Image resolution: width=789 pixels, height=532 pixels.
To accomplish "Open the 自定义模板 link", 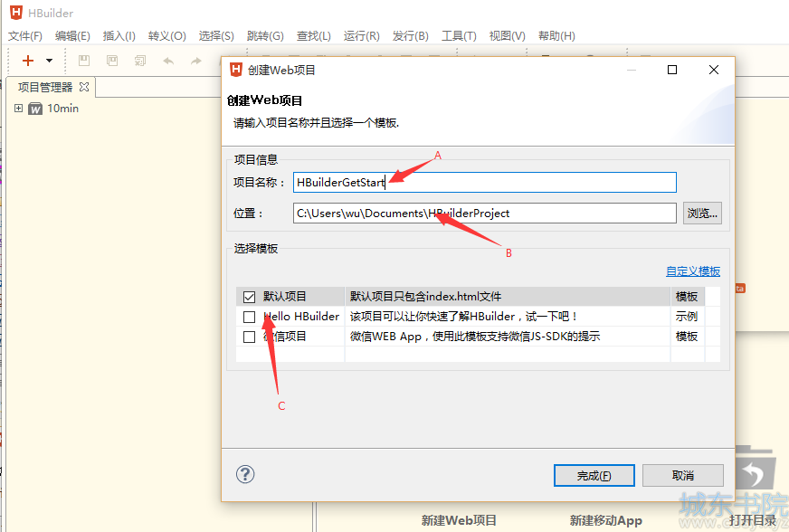I will tap(693, 271).
